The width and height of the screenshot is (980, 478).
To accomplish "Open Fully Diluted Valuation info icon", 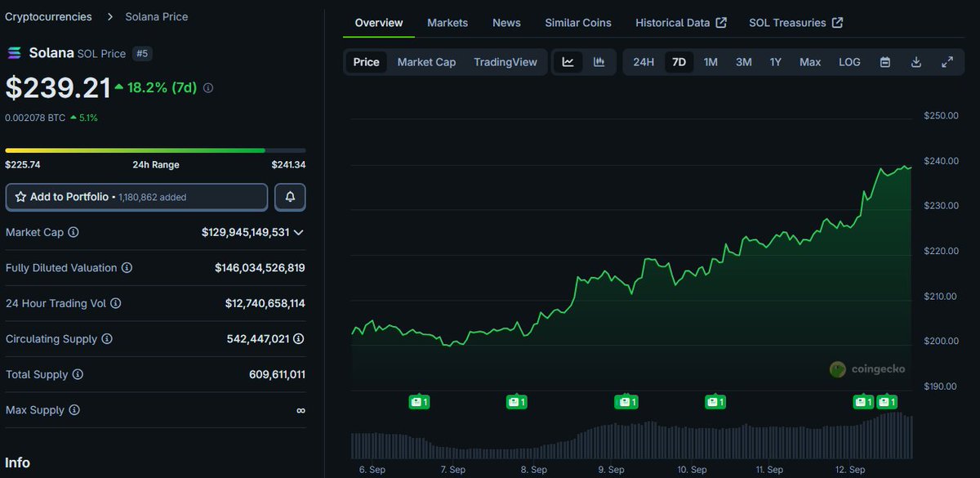I will pyautogui.click(x=127, y=268).
